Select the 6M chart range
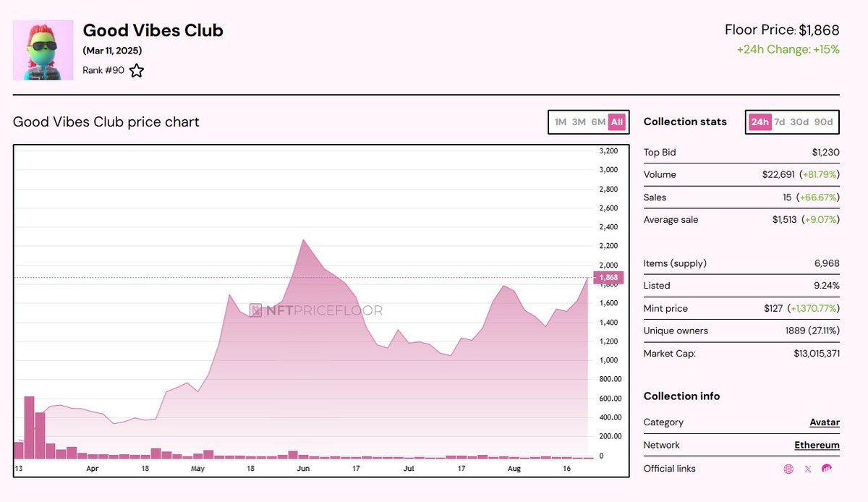Viewport: 868px width, 502px height. (598, 122)
